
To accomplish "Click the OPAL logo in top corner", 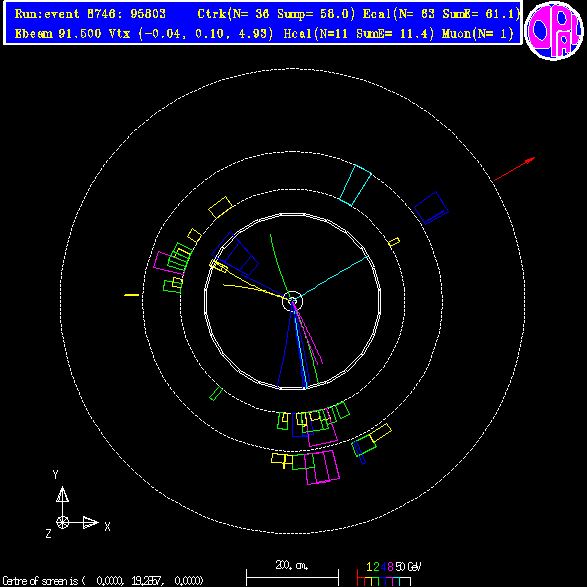I will click(554, 30).
